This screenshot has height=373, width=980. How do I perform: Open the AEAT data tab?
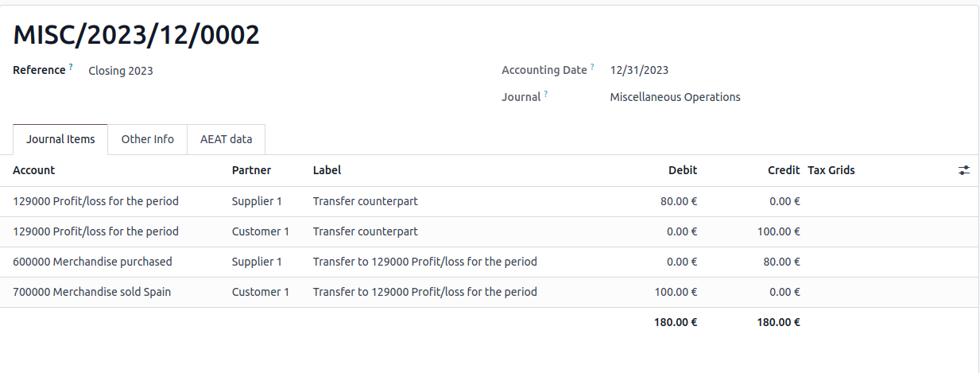227,139
